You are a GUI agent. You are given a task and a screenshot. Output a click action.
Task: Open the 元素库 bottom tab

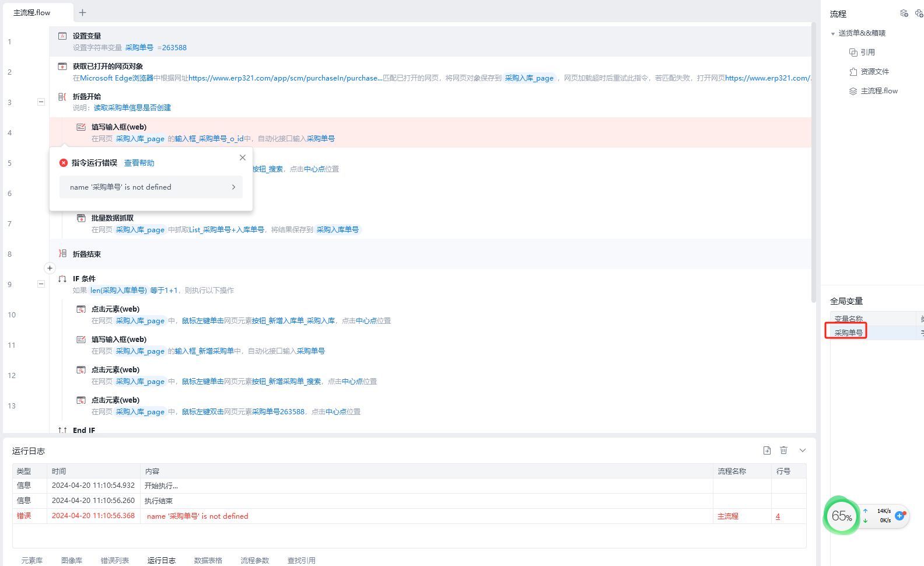32,560
